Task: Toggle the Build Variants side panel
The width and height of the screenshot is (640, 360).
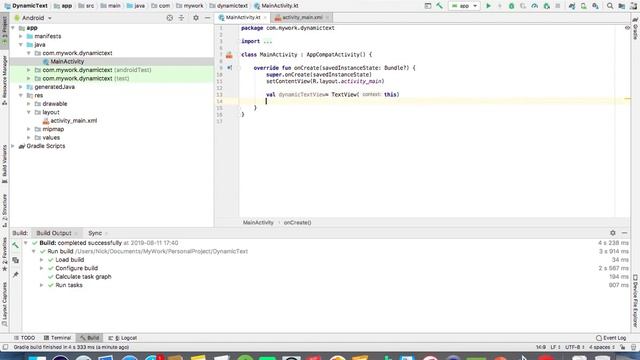Action: coord(4,164)
